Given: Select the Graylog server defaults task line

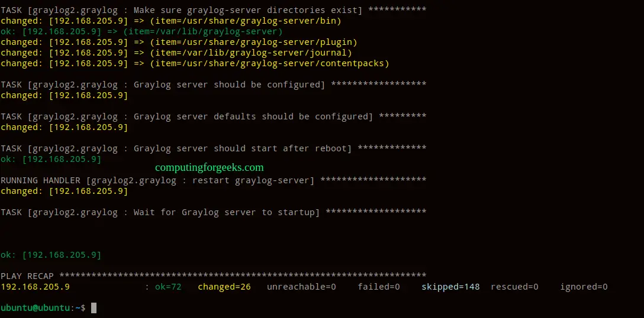Looking at the screenshot, I should pyautogui.click(x=213, y=116).
